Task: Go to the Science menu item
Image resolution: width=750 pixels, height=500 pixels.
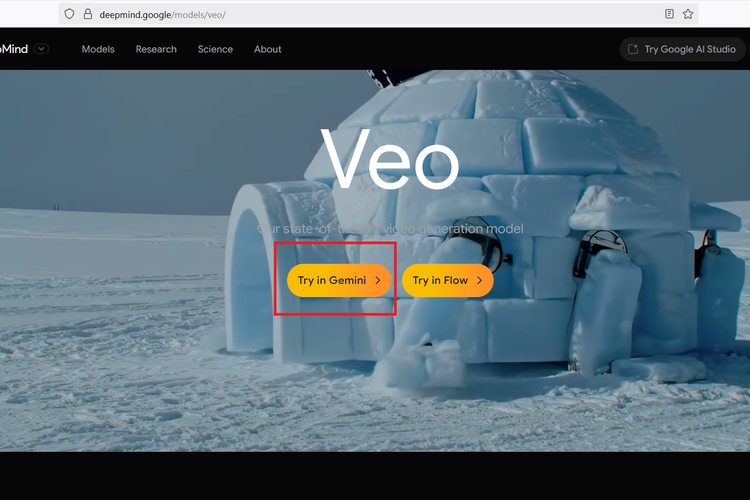Action: click(215, 49)
